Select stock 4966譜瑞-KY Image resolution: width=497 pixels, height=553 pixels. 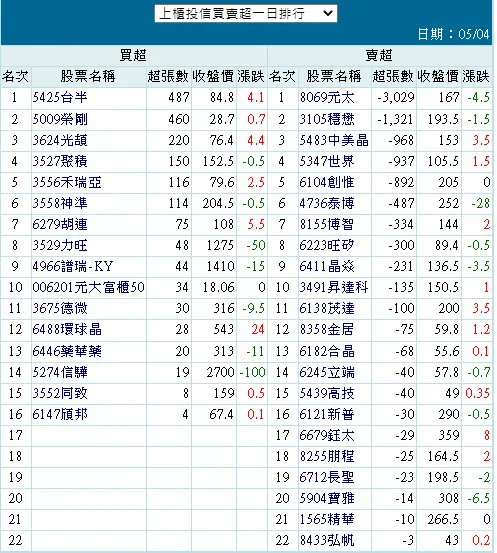72,266
